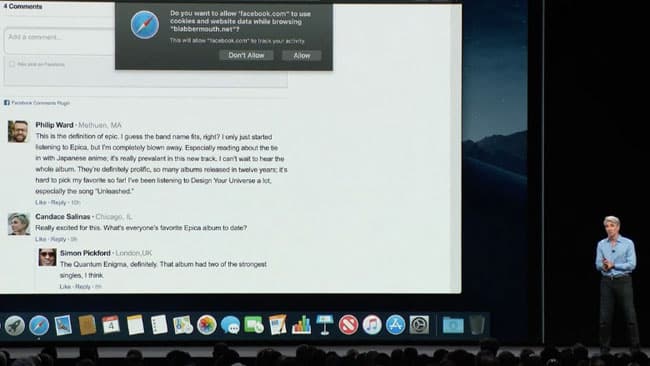Open the Maps icon in Dock
This screenshot has height=366, width=650.
click(183, 325)
